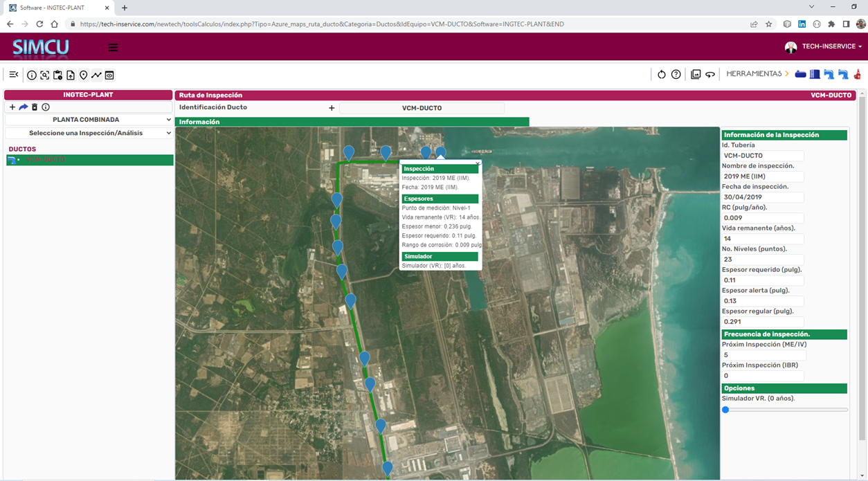Click the blue share arrow icon

tap(23, 107)
